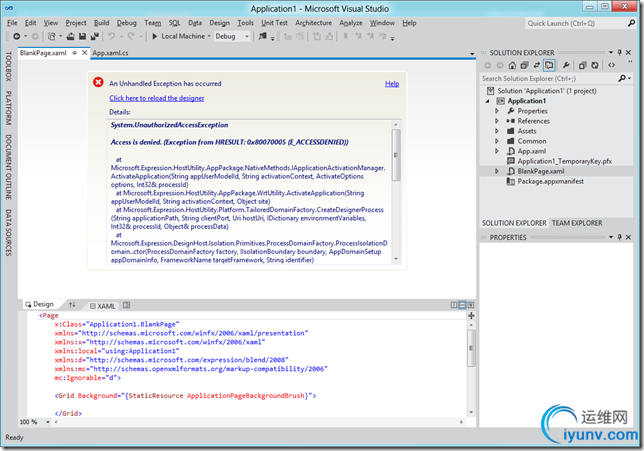The height and width of the screenshot is (451, 644).
Task: Close the BlankPage.xaml tab
Action: pos(84,53)
